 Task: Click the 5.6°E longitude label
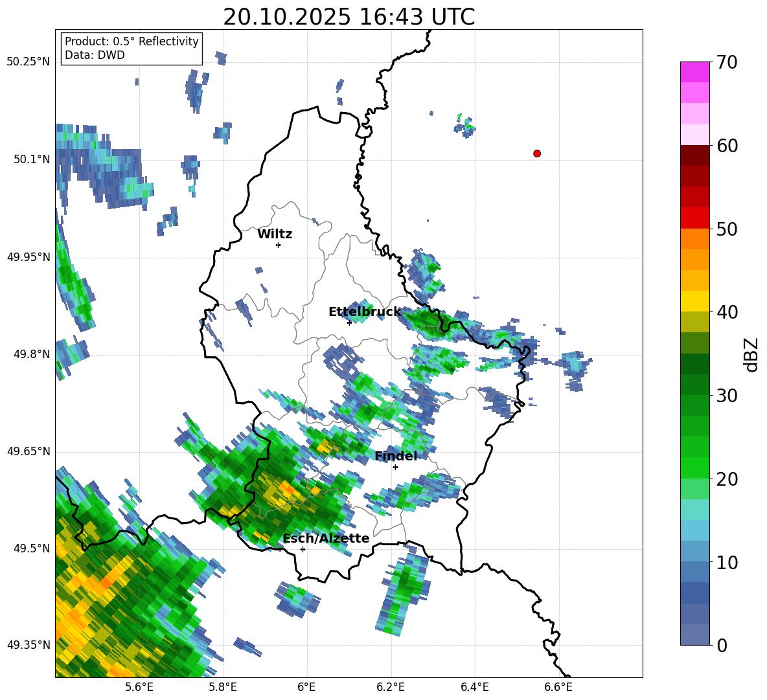pos(139,687)
